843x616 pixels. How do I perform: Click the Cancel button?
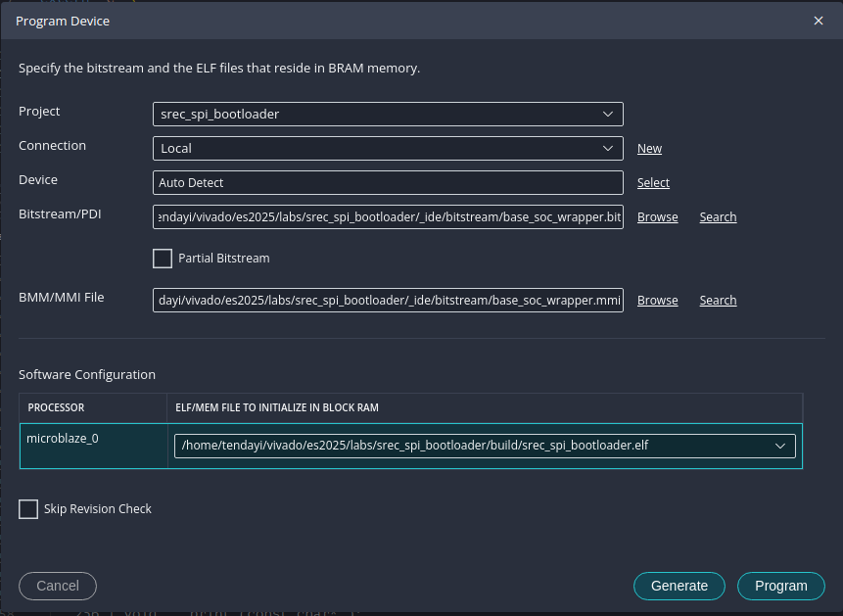coord(58,586)
